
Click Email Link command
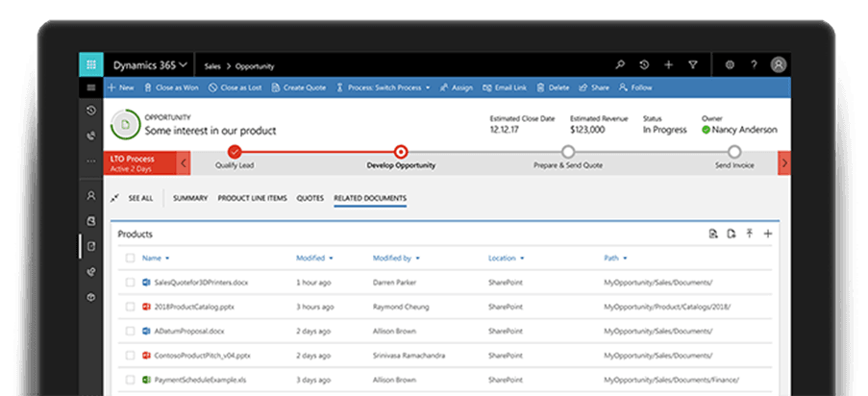coord(505,87)
